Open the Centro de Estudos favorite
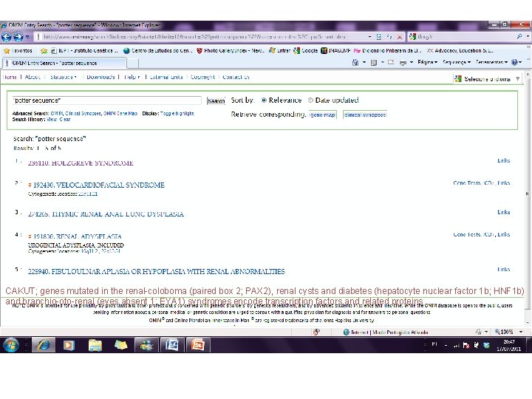The width and height of the screenshot is (532, 399). click(158, 50)
